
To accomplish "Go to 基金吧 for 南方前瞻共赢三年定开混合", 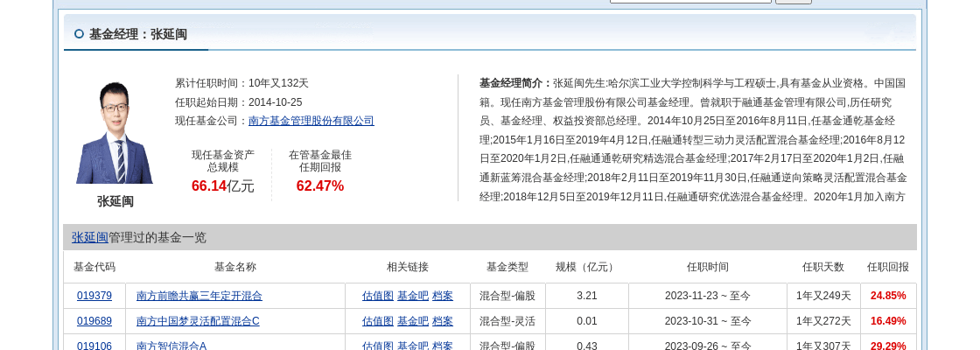I will point(412,296).
